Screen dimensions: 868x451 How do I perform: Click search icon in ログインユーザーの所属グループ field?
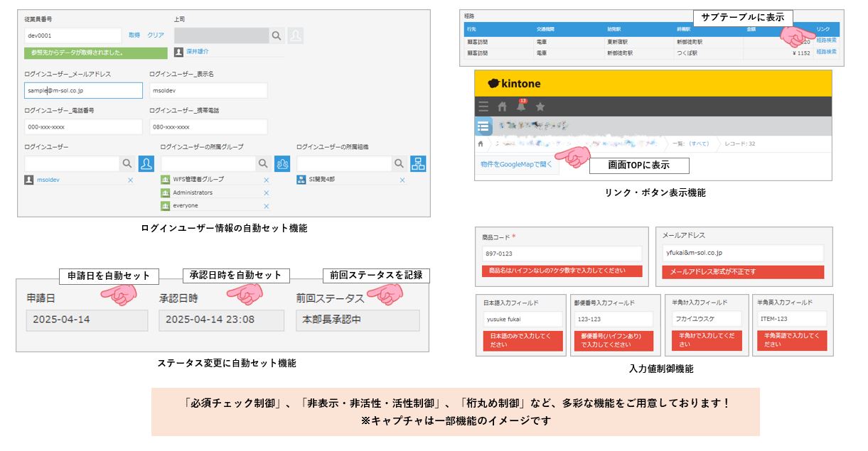point(264,163)
